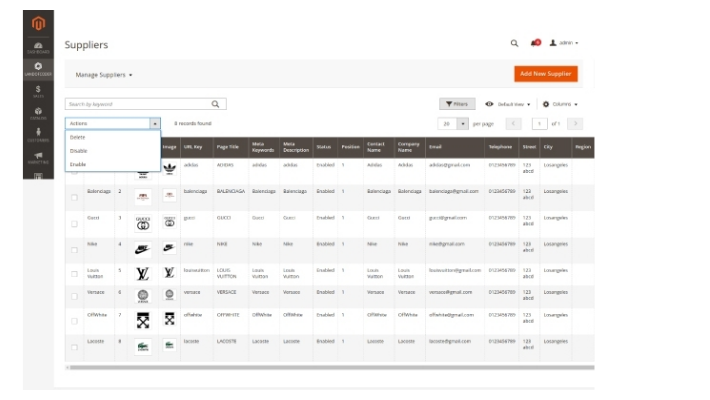Click the Magento logo in the sidebar

point(38,22)
